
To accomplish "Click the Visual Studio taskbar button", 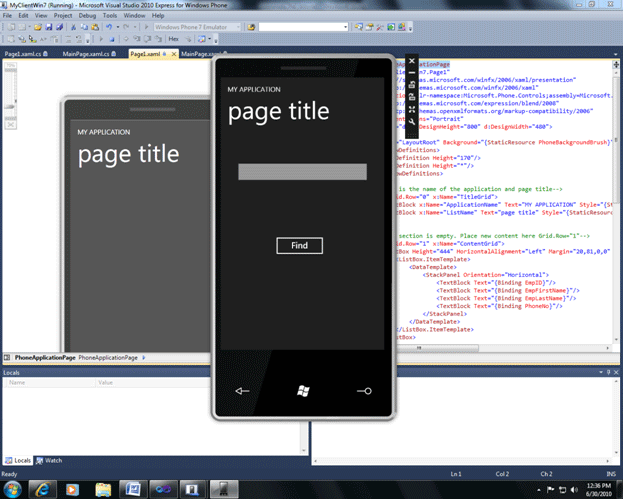I will point(163,489).
